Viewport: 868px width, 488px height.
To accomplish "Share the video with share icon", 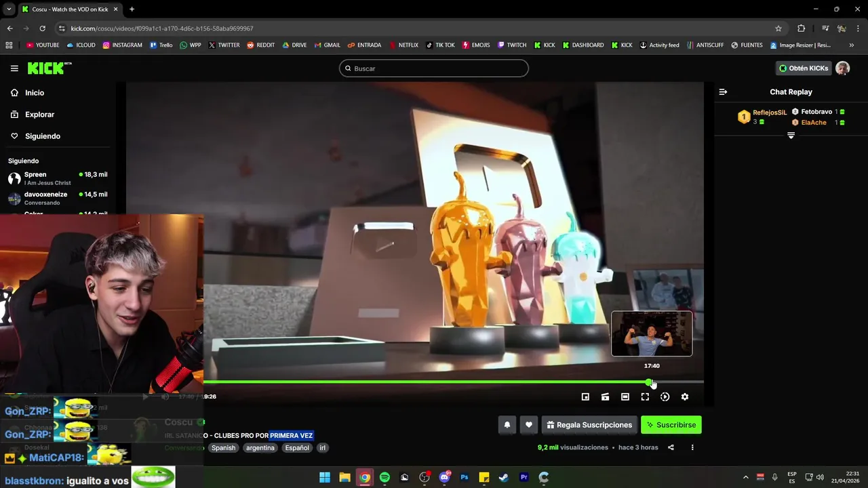I will coord(671,447).
